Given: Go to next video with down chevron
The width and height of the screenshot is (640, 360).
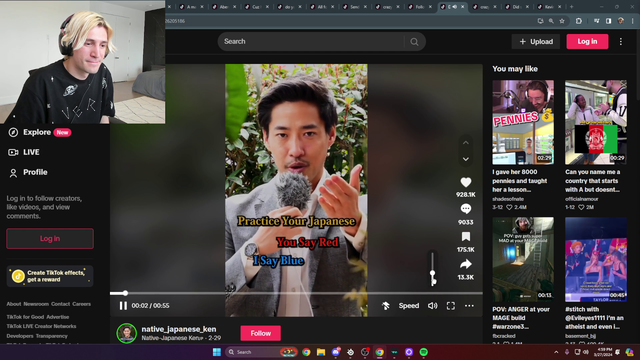Looking at the screenshot, I should (x=466, y=159).
